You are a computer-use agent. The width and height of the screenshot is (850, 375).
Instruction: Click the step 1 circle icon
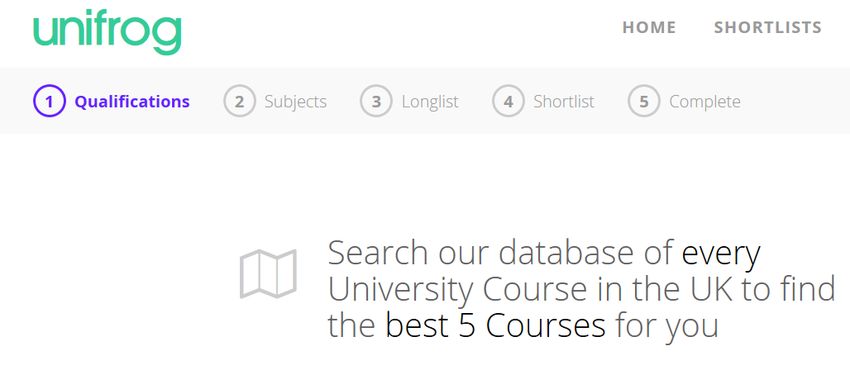point(49,101)
